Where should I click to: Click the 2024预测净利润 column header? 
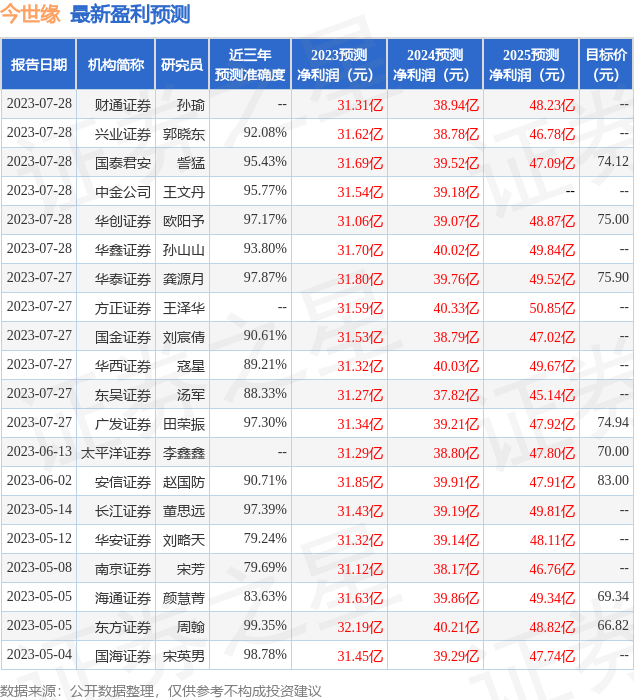point(435,64)
